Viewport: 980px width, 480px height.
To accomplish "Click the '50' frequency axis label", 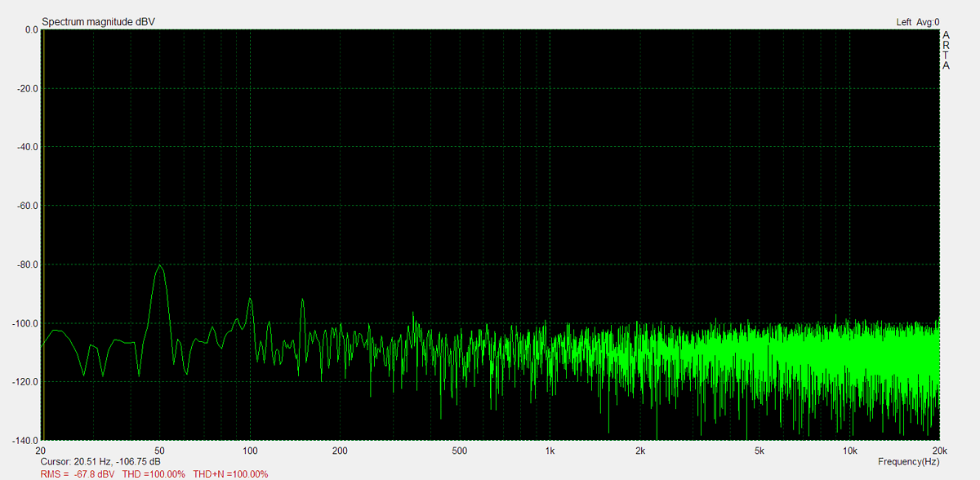I will point(160,451).
